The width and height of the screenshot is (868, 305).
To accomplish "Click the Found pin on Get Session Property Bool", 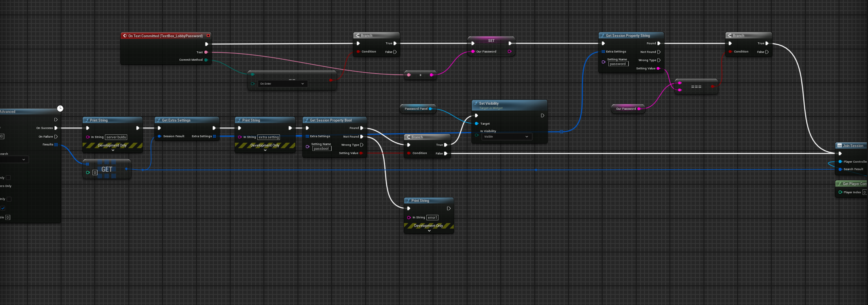I will click(x=361, y=128).
